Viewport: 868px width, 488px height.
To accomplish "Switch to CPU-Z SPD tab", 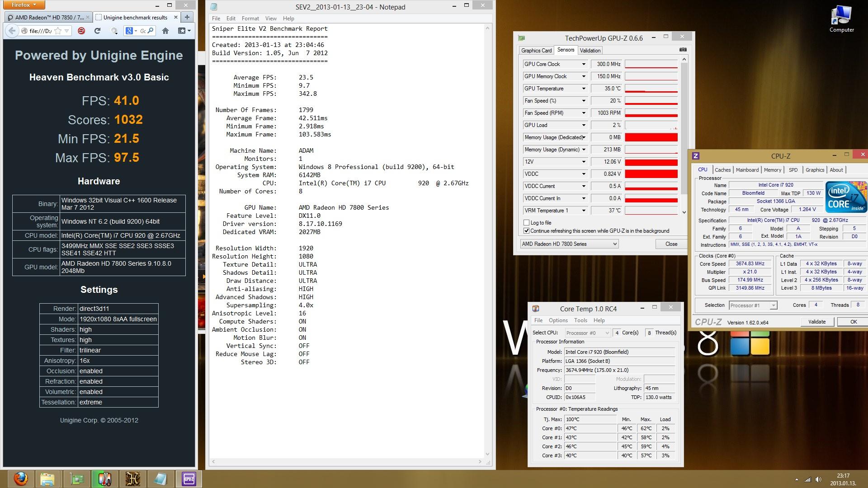I will 793,170.
